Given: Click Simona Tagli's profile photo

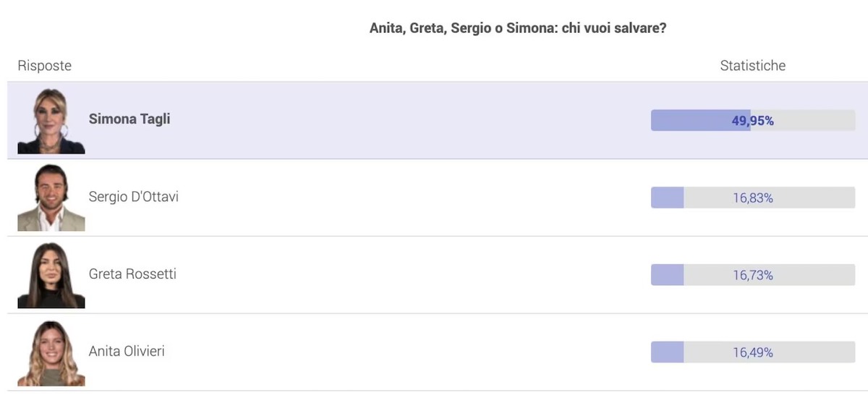Looking at the screenshot, I should coord(51,121).
